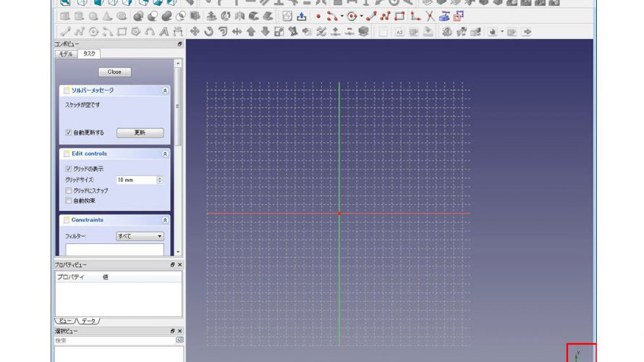Select the Draft rotate tool
This screenshot has width=644, height=362.
coord(208,32)
